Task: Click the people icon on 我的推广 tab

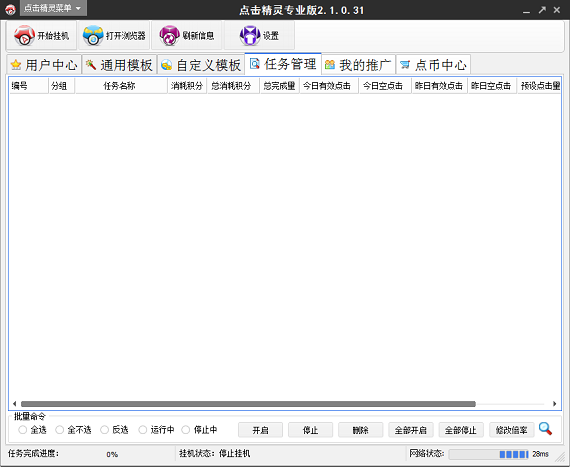Action: (x=330, y=65)
